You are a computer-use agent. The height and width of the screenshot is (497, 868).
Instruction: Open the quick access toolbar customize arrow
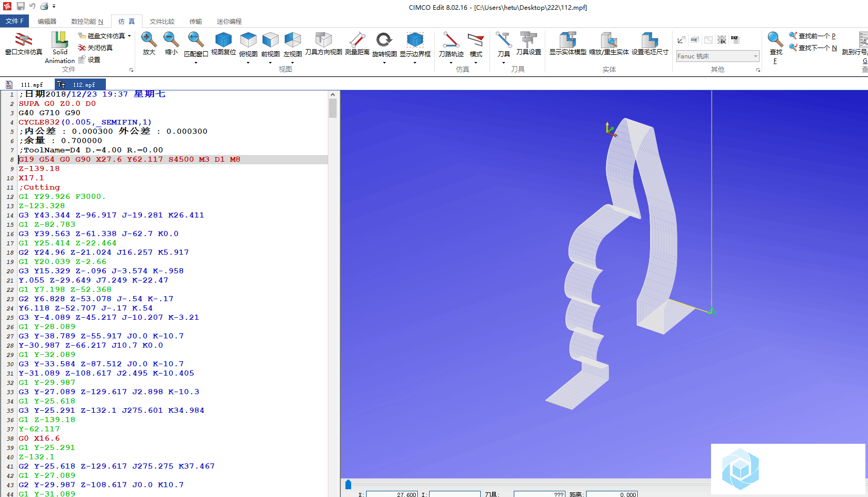[54, 7]
